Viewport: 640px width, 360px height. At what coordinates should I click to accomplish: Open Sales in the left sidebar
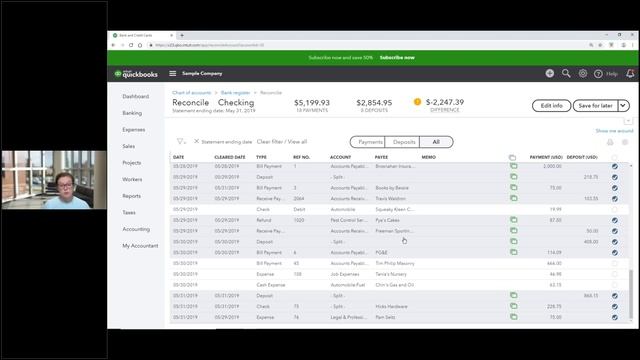click(129, 146)
